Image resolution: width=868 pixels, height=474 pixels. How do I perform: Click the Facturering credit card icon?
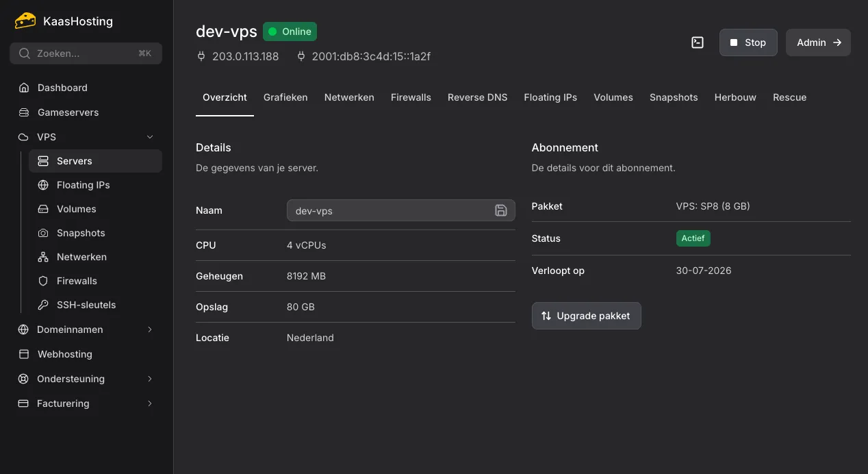[24, 403]
